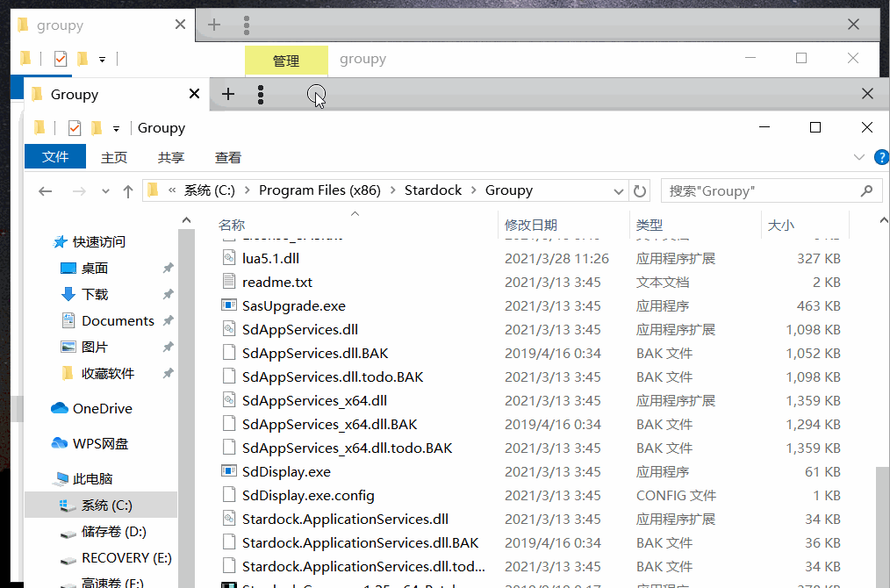Screen dimensions: 890x588
Task: Click the new folder icon in front quick access toolbar
Action: coord(97,128)
